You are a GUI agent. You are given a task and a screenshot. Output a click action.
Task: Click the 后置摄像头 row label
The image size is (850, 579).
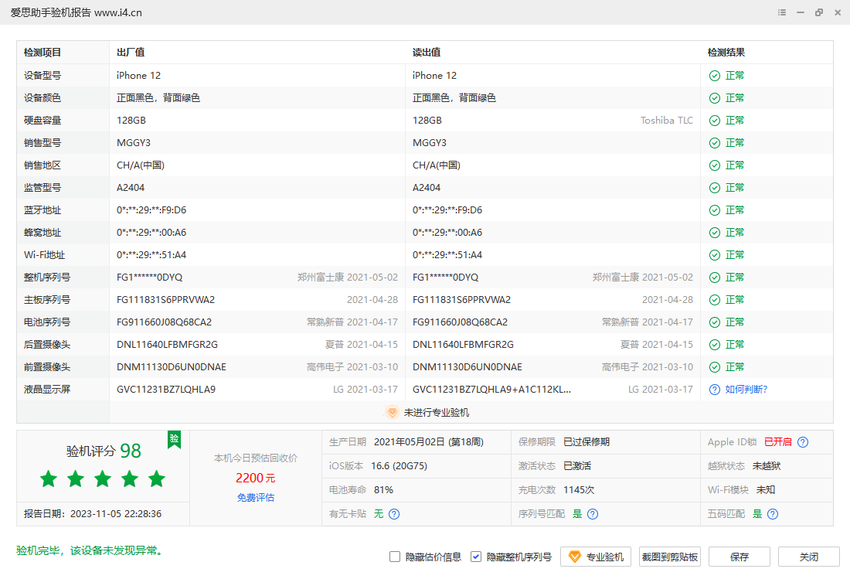47,345
